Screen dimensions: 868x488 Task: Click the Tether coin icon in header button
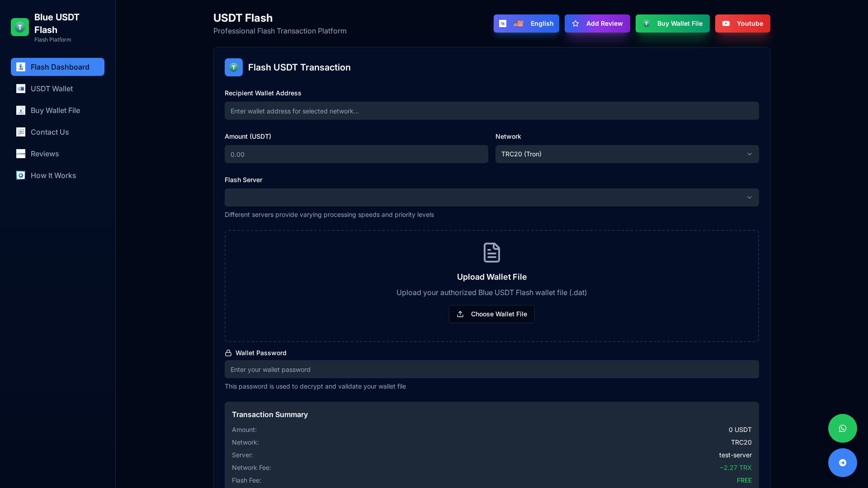tap(646, 23)
